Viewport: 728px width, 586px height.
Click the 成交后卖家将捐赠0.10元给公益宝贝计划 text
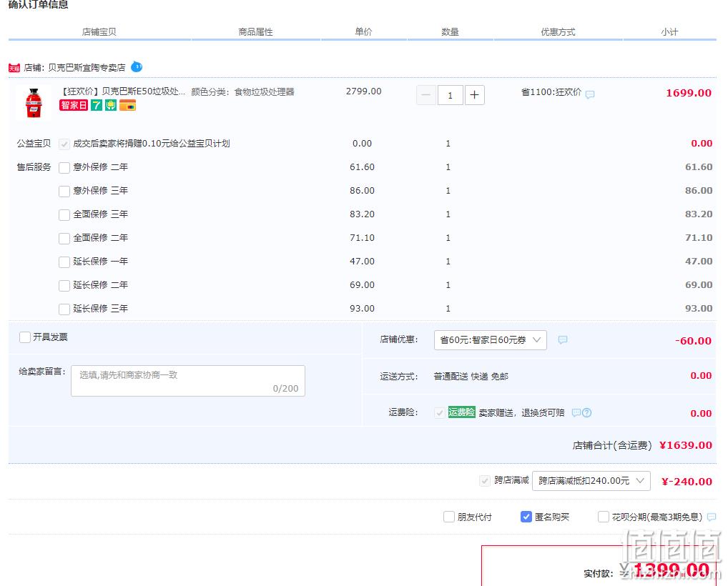152,144
